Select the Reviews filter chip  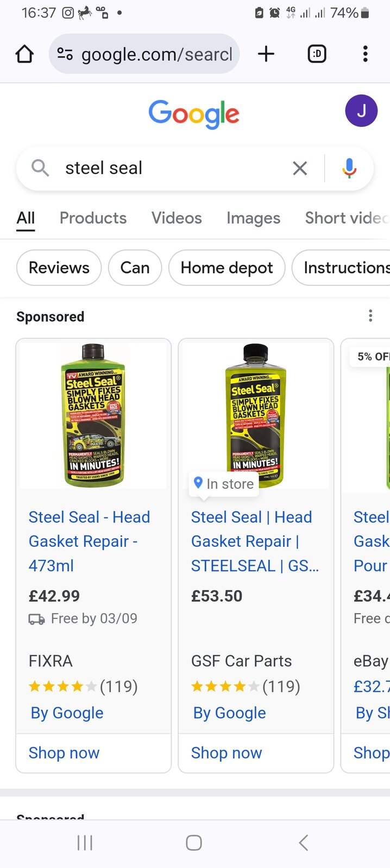(59, 267)
